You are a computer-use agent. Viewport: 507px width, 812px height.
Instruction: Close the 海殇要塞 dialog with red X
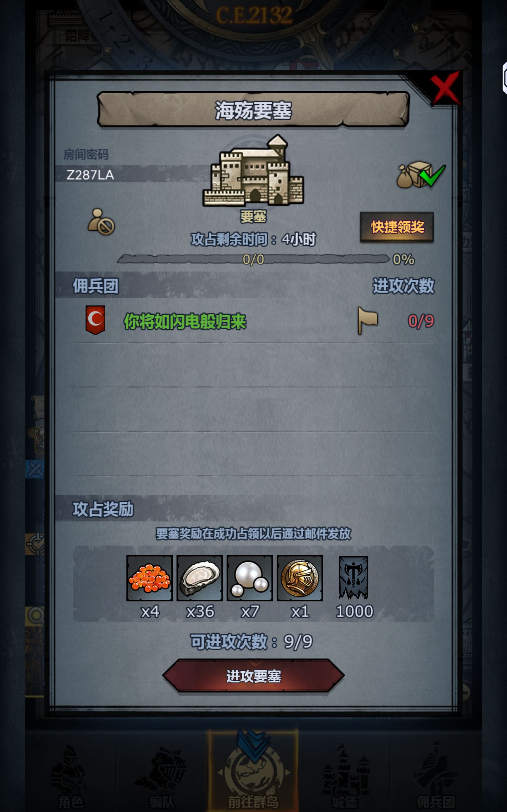tap(445, 88)
